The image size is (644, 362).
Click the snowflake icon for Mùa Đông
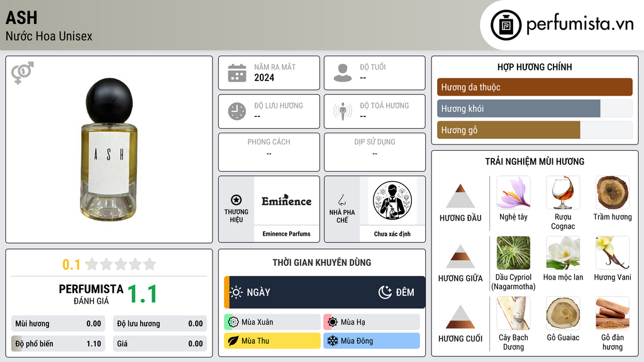(x=333, y=341)
